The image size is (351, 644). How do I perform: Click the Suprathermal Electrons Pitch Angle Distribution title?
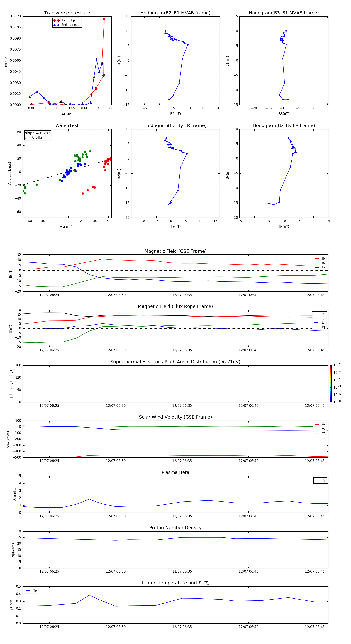click(x=175, y=362)
